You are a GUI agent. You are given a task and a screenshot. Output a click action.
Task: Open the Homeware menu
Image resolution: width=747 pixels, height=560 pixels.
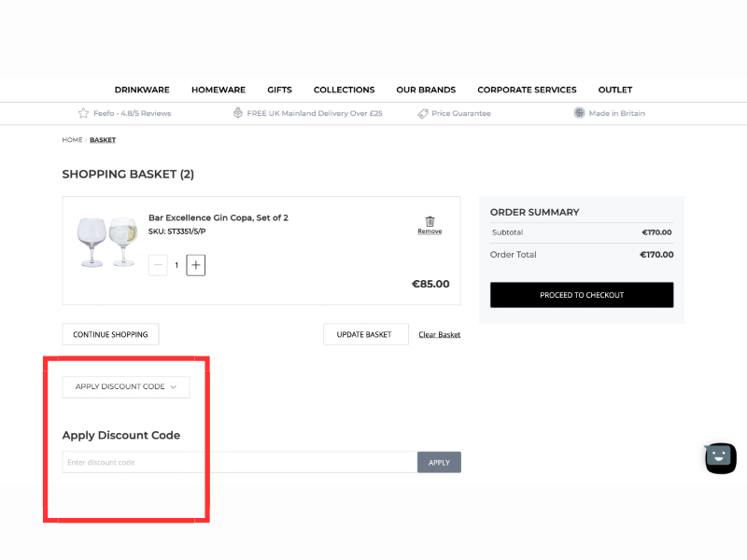coord(218,90)
